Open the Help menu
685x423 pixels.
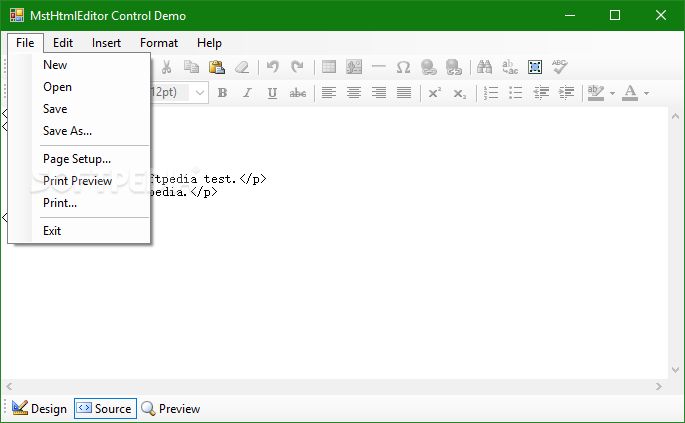tap(209, 43)
